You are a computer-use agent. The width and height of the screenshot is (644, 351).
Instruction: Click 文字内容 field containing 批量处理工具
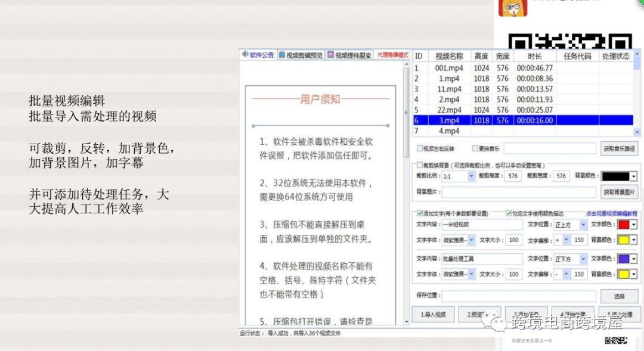click(482, 259)
